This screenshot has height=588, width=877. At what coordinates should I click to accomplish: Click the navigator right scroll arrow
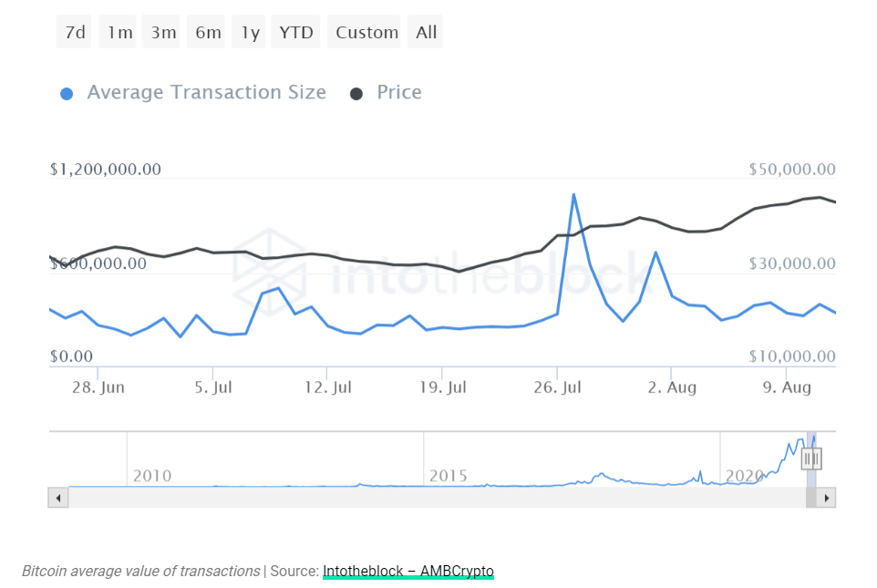click(x=826, y=498)
